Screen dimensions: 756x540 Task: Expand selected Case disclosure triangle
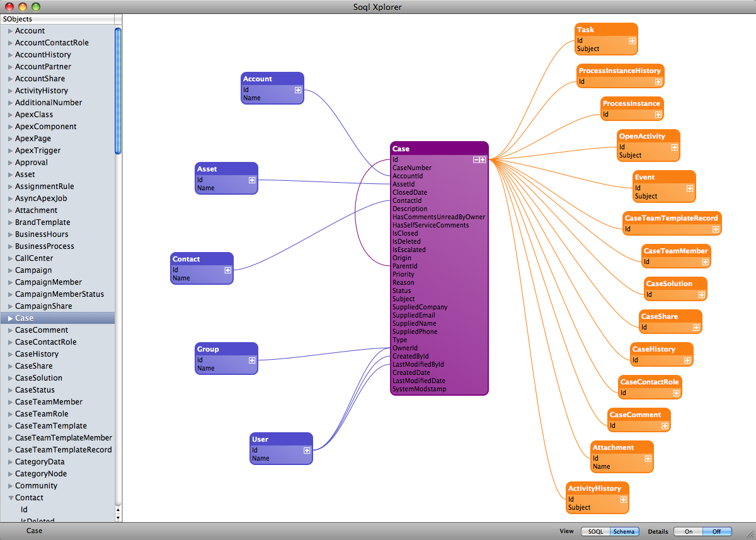pyautogui.click(x=10, y=318)
